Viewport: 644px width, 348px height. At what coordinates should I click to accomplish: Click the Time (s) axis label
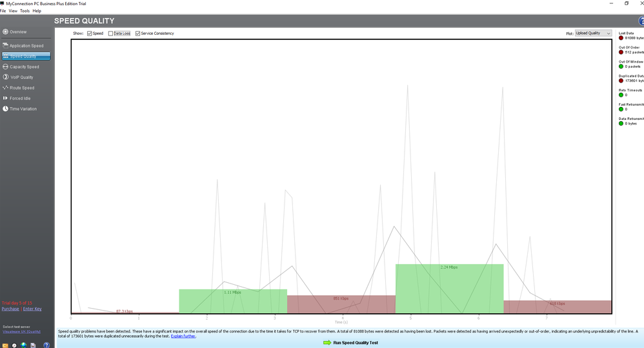[341, 322]
